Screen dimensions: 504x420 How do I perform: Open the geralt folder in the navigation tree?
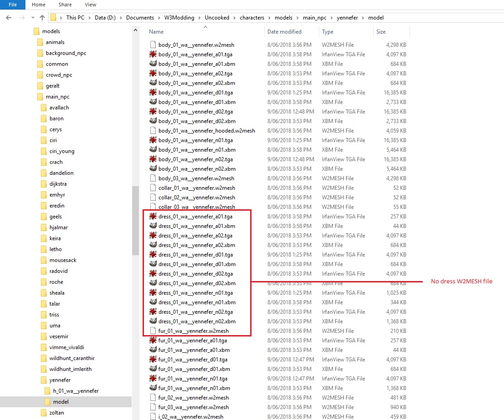click(x=53, y=86)
